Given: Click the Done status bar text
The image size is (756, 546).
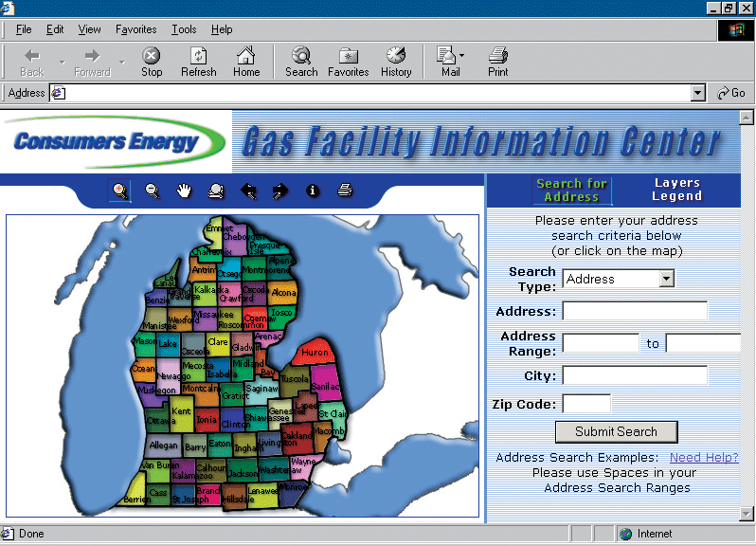Looking at the screenshot, I should [x=31, y=534].
